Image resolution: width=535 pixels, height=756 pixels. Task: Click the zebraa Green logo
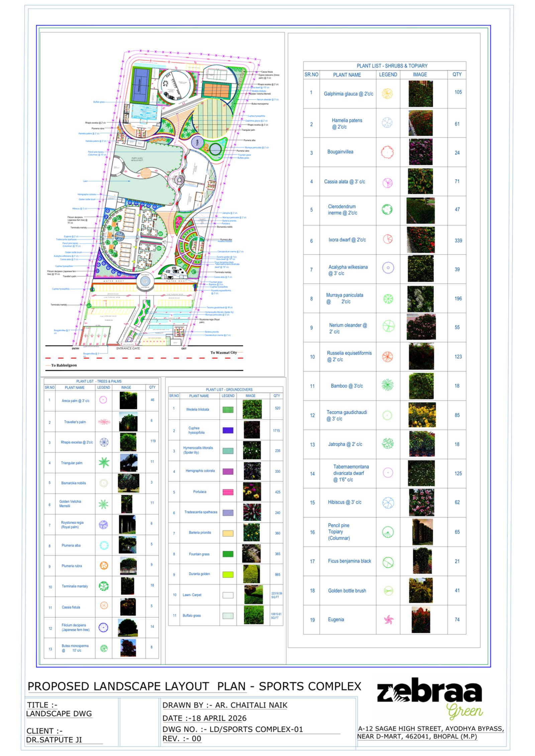(430, 699)
